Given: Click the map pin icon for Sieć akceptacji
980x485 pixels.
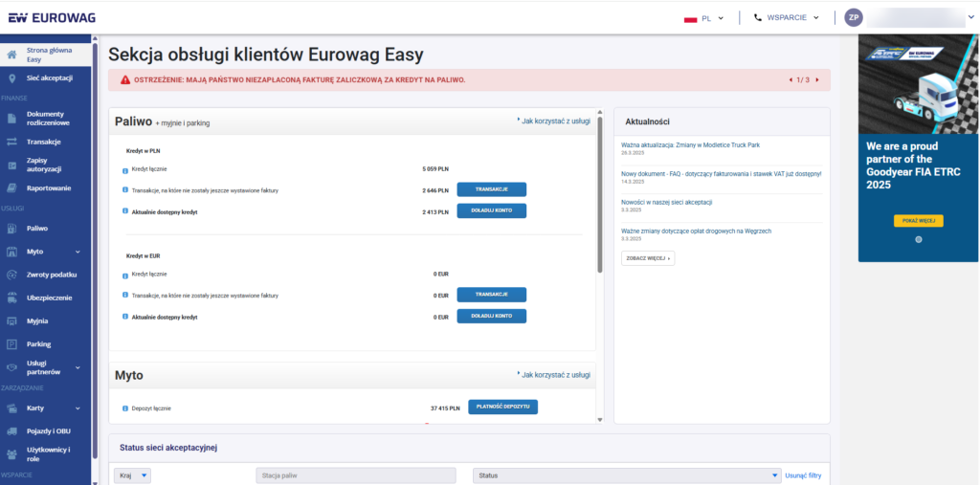Looking at the screenshot, I should 11,78.
